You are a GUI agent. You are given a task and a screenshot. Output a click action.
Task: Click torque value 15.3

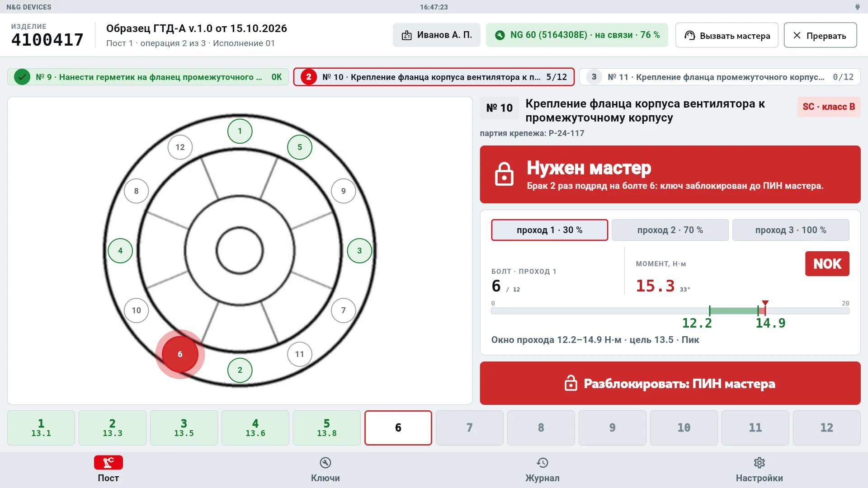[655, 286]
